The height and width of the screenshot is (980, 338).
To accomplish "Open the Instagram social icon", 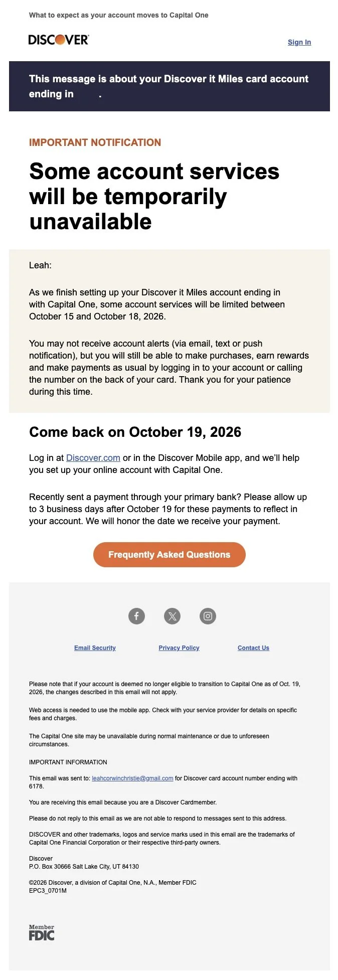I will [x=208, y=616].
